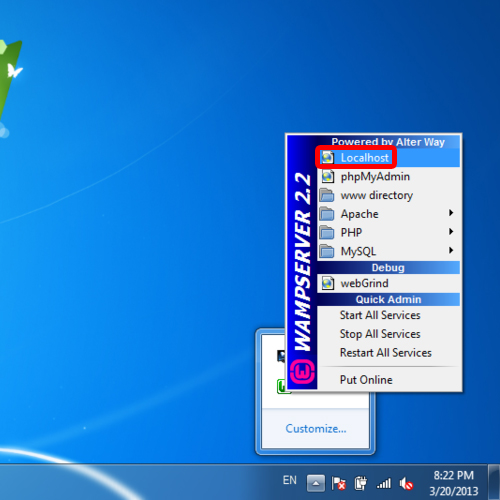Click the webGrind globe icon
Screen dimensions: 500x500
coord(328,283)
